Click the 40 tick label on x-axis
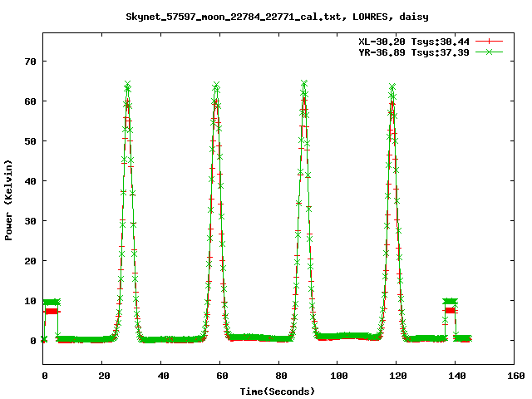The height and width of the screenshot is (399, 532). point(161,377)
